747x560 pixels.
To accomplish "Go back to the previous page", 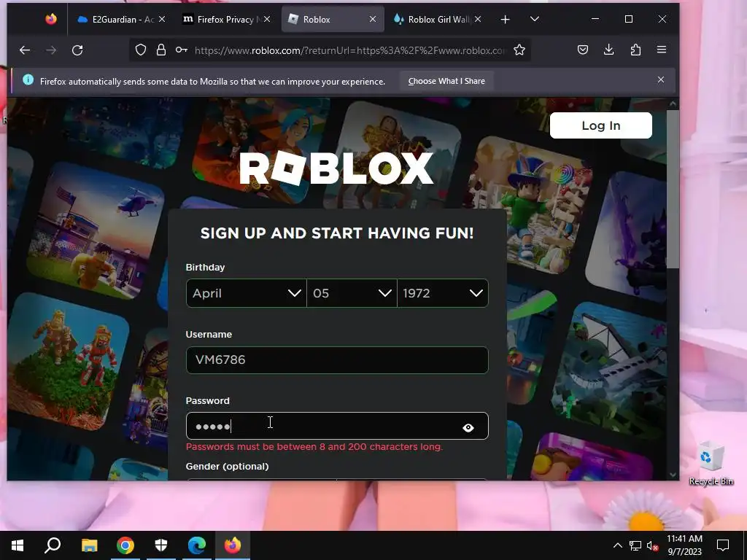I will pos(25,50).
